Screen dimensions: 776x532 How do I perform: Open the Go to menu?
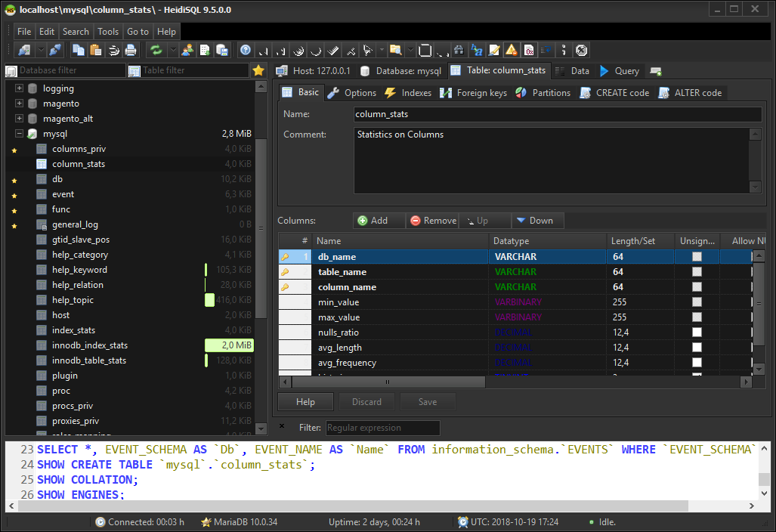pos(138,32)
